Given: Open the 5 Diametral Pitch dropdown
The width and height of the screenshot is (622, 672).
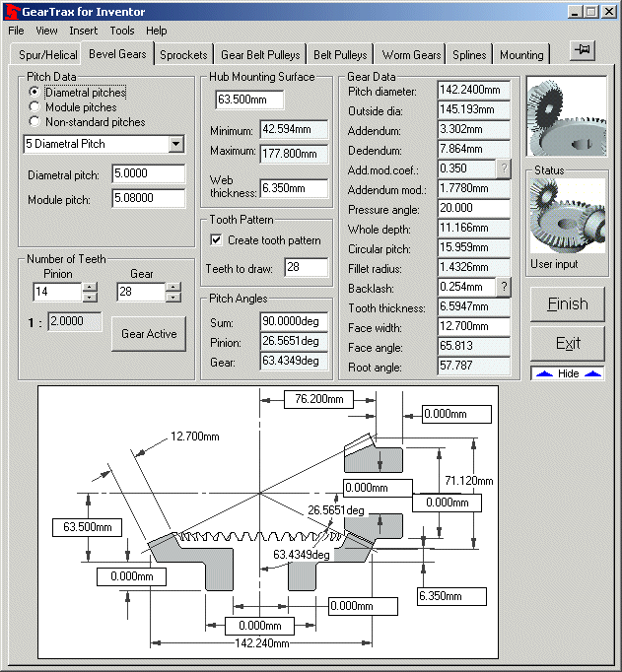Looking at the screenshot, I should (175, 144).
